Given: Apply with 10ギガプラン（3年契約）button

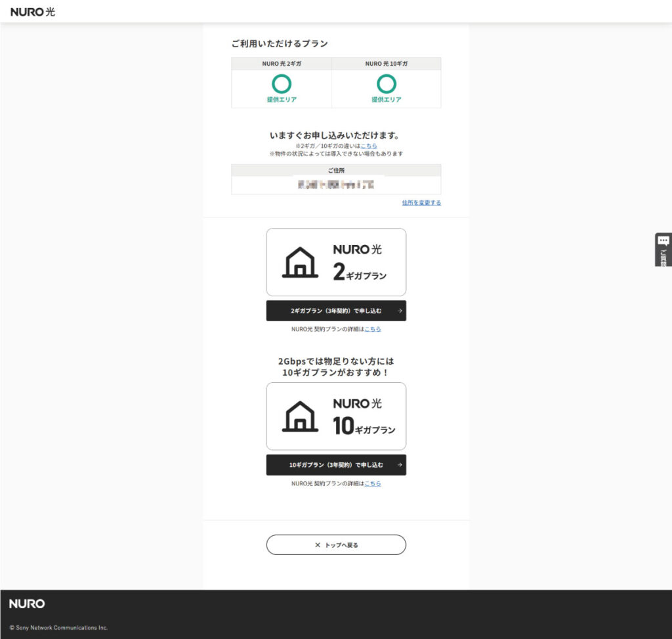Looking at the screenshot, I should (x=336, y=465).
